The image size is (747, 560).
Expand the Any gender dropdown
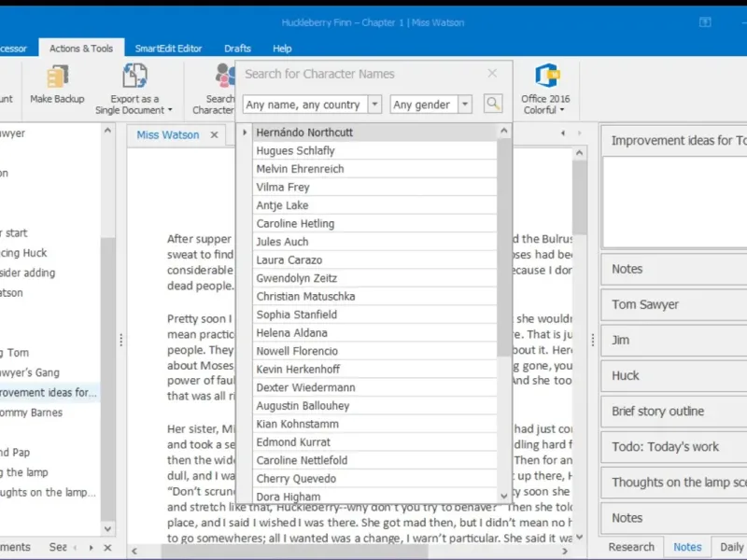[x=465, y=105]
